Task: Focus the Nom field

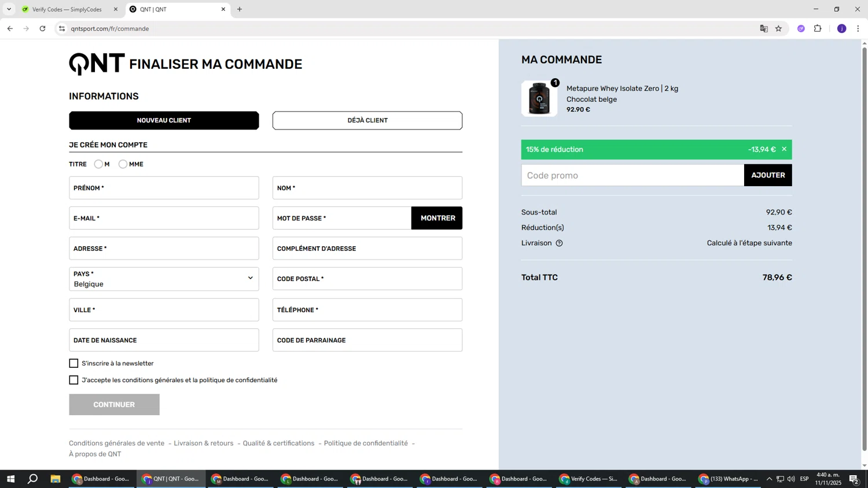Action: coord(367,188)
